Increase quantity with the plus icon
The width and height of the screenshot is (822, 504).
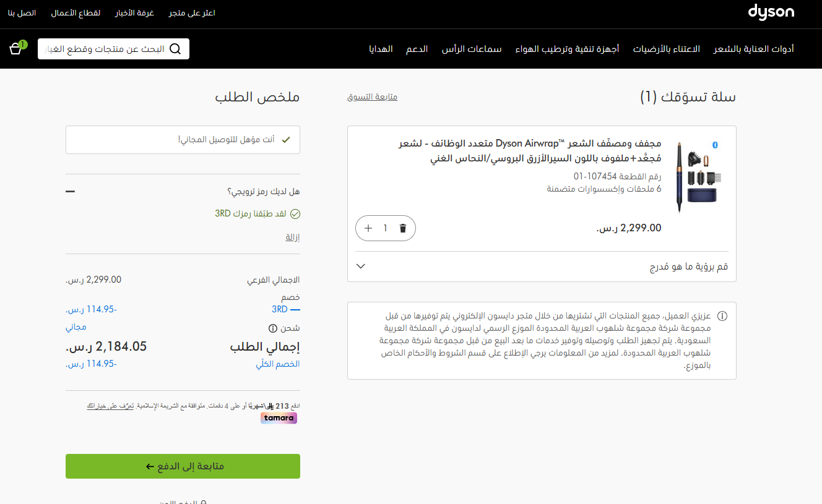368,228
